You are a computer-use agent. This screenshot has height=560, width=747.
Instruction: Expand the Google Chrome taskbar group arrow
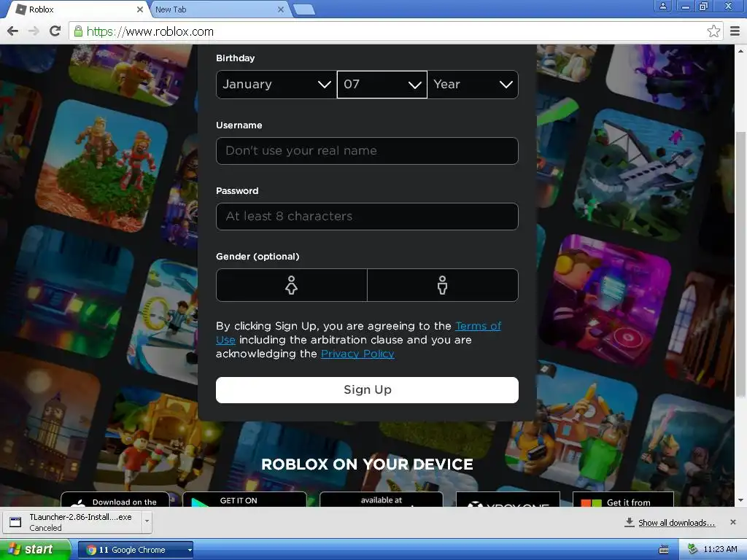[190, 550]
